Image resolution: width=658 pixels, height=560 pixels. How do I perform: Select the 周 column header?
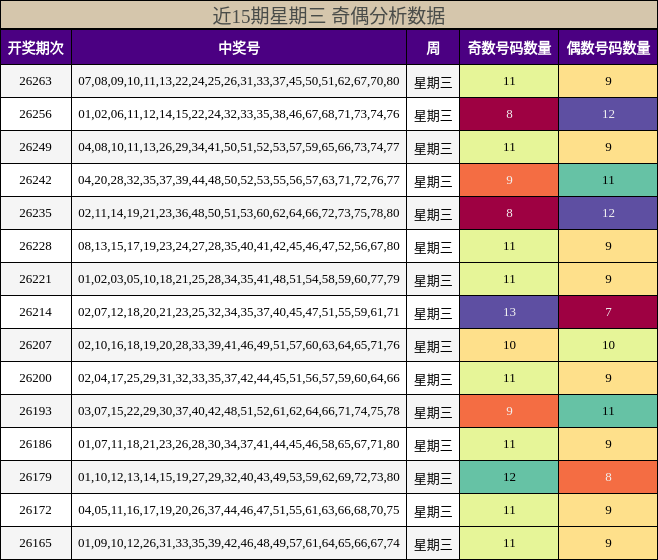pyautogui.click(x=433, y=47)
